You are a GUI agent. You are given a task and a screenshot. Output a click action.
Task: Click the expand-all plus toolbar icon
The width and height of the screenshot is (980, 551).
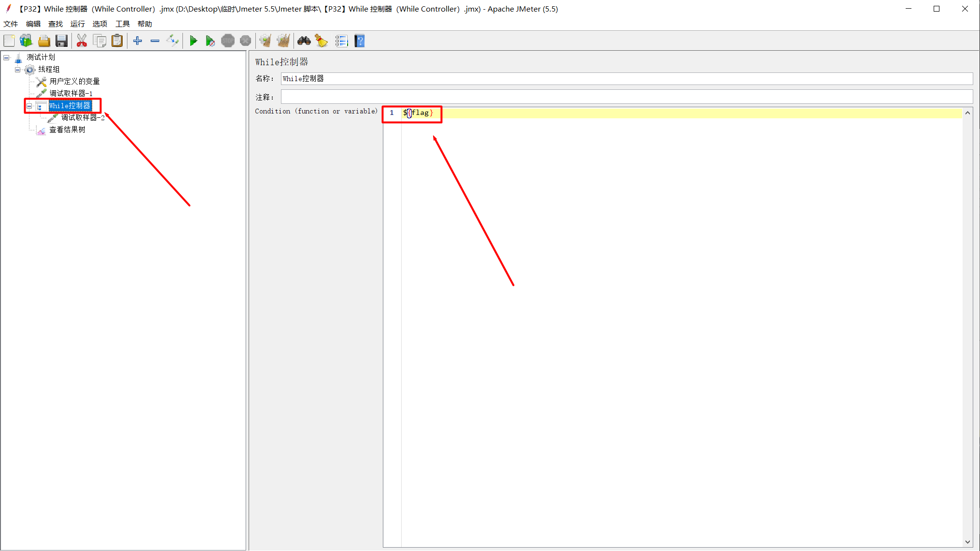point(137,41)
